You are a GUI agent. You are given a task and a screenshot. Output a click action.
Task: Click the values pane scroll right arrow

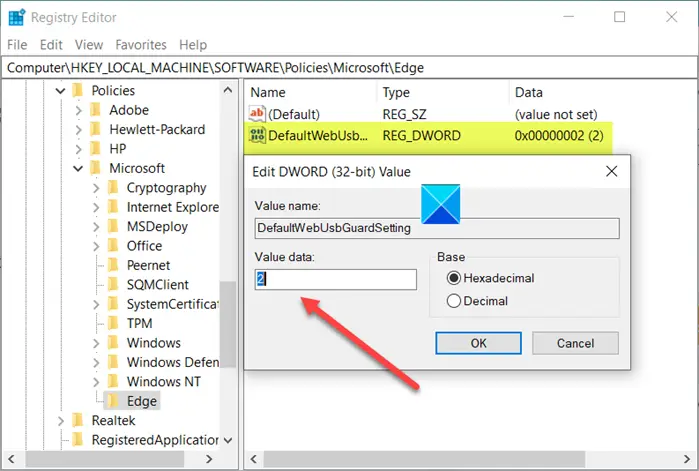687,459
